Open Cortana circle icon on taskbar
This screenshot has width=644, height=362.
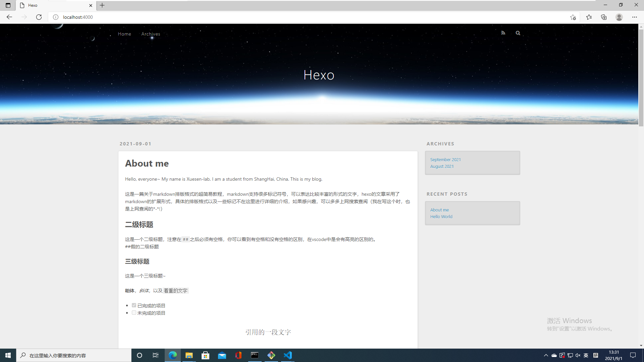coord(140,355)
